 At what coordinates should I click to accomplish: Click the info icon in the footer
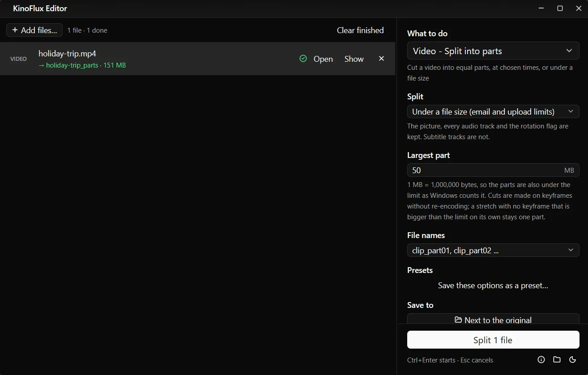coord(541,360)
